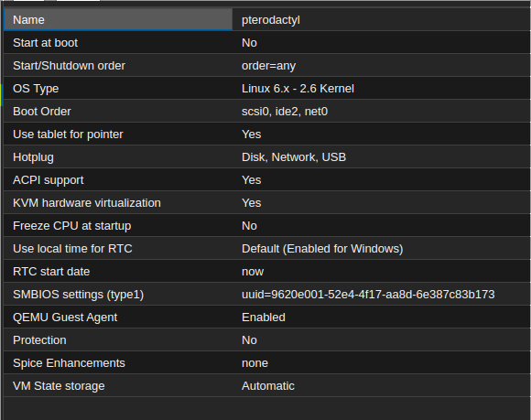
Task: Pick the ACPI support row
Action: 266,179
